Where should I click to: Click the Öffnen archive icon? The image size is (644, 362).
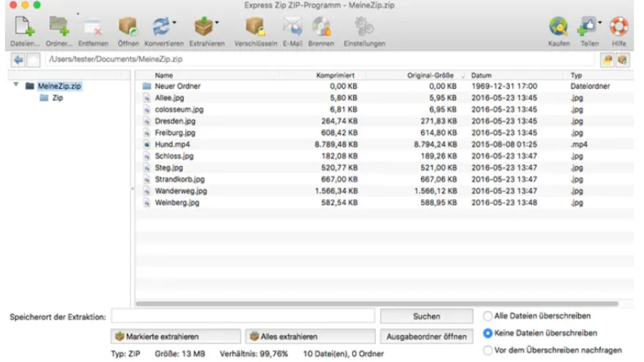[x=128, y=26]
